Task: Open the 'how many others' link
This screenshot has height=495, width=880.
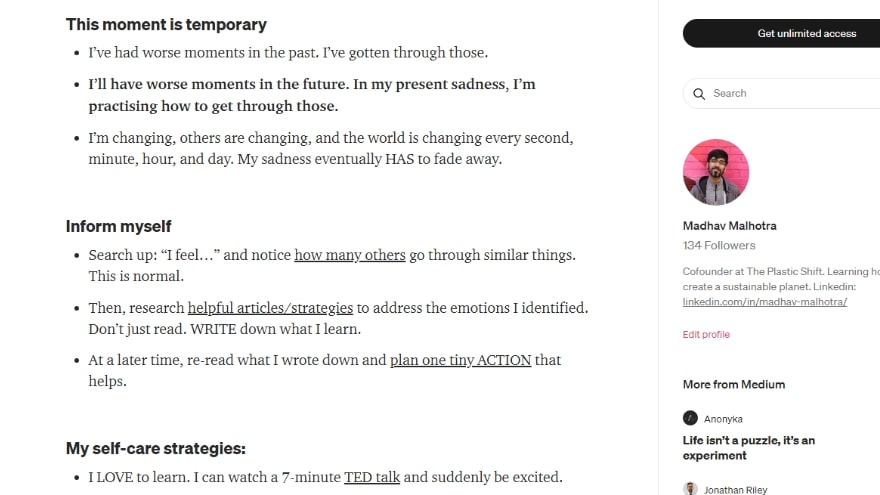Action: point(350,255)
